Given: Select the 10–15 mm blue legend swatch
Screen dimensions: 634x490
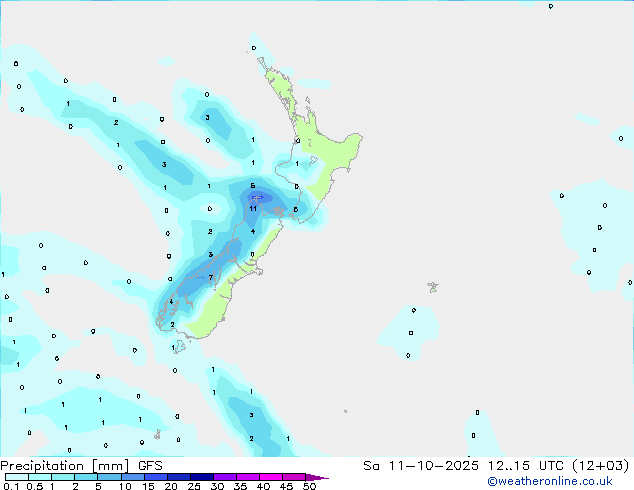Looking at the screenshot, I should pyautogui.click(x=132, y=477).
